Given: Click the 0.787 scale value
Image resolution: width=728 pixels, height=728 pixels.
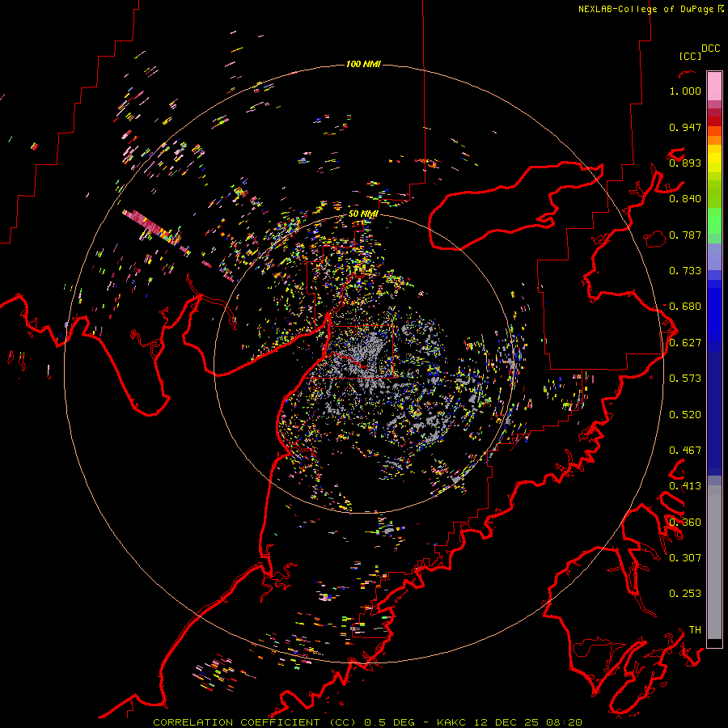Looking at the screenshot, I should [x=685, y=235].
